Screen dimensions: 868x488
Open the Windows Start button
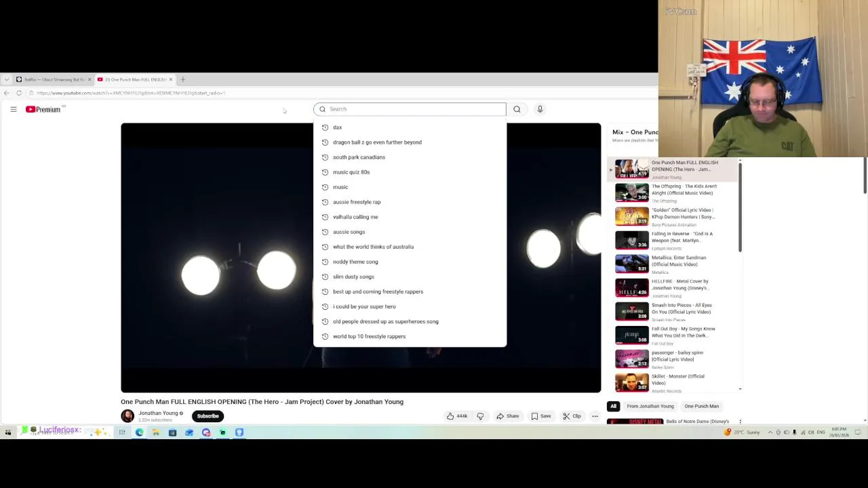coord(8,432)
